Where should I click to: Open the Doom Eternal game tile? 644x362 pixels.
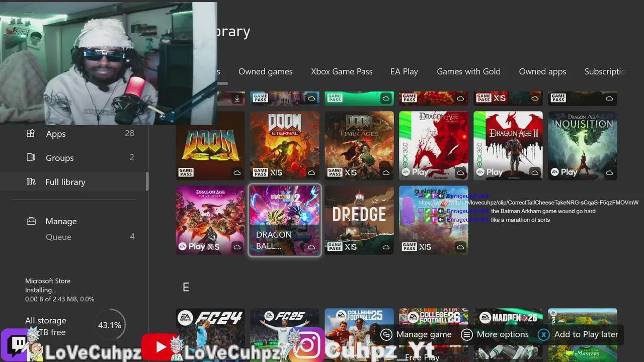pos(285,146)
